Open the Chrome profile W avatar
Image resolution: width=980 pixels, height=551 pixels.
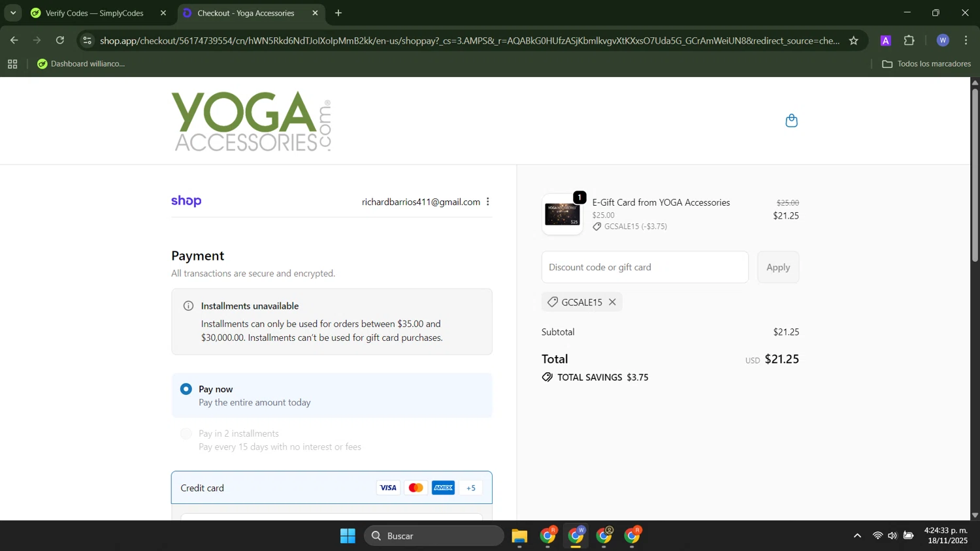pos(943,40)
